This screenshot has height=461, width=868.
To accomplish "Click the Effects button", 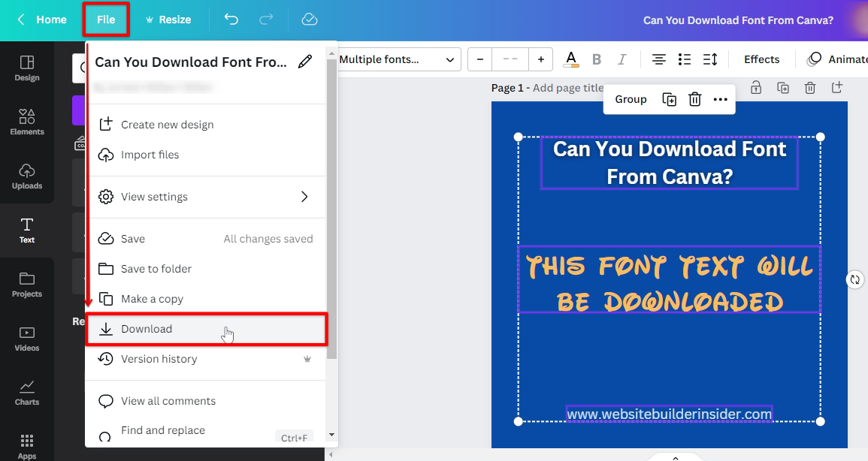I will click(x=761, y=59).
